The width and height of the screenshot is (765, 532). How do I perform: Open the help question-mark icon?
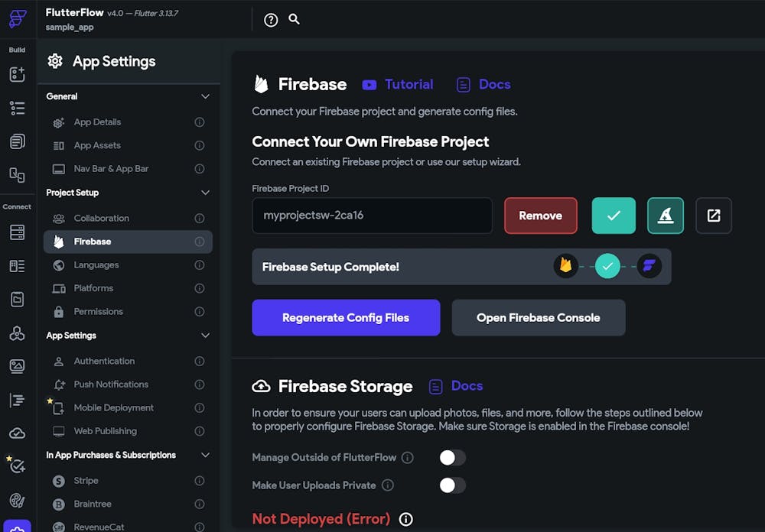pyautogui.click(x=270, y=20)
